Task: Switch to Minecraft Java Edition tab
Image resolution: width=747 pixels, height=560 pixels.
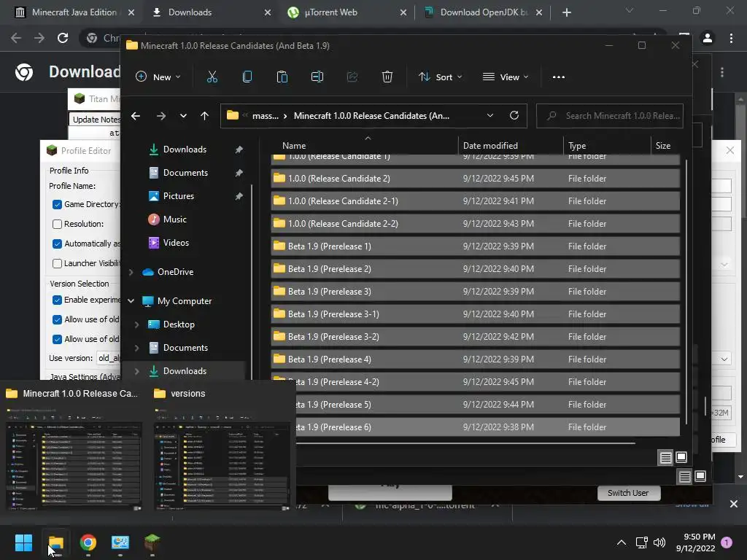Action: 74,12
